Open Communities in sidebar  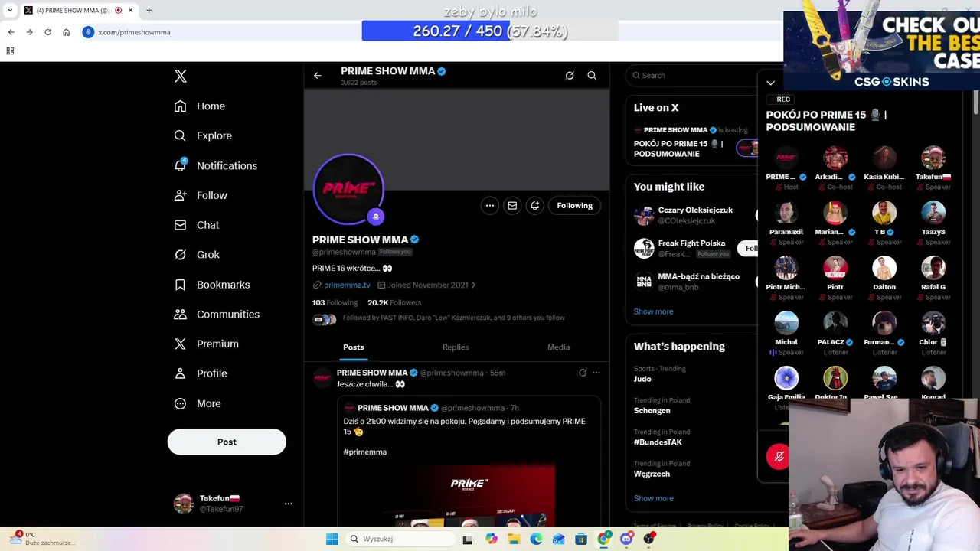[x=217, y=315]
